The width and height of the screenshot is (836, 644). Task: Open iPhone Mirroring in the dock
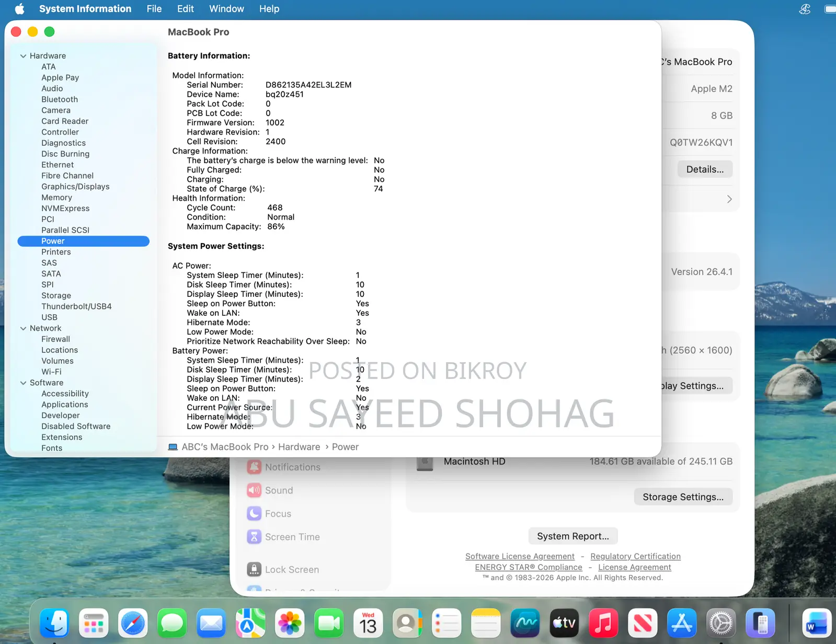[x=760, y=623]
